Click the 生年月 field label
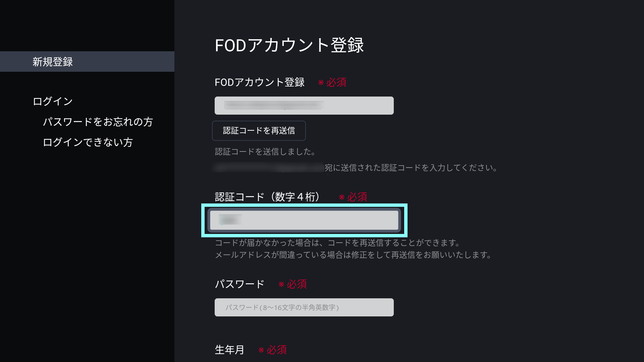 [229, 350]
